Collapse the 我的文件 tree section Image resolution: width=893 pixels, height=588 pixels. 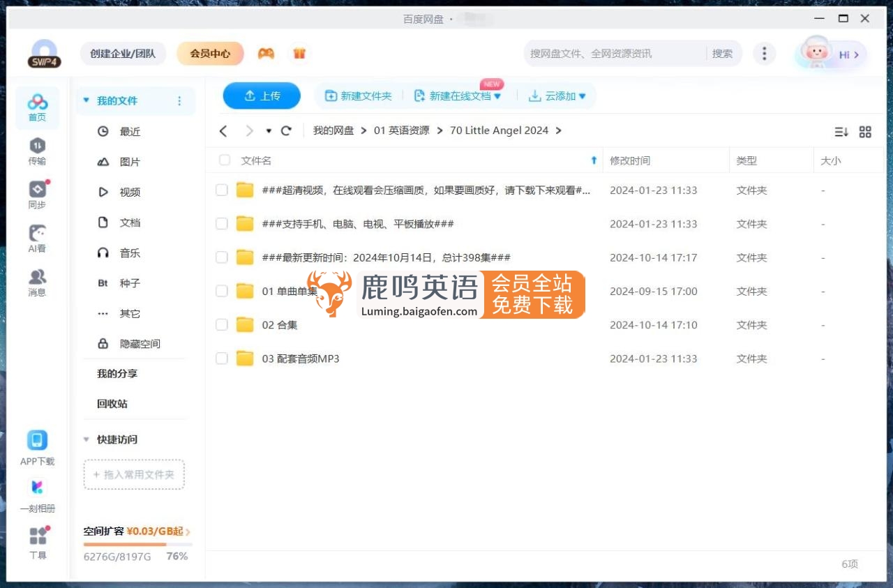(87, 100)
